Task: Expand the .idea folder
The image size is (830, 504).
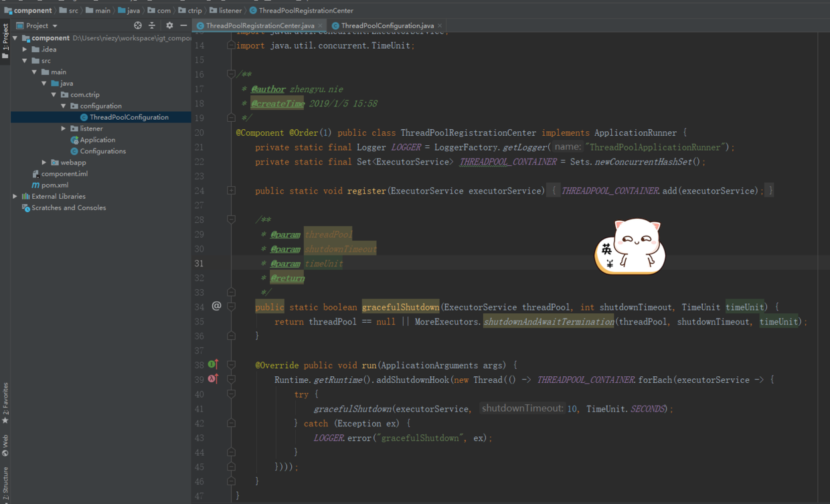Action: point(25,50)
